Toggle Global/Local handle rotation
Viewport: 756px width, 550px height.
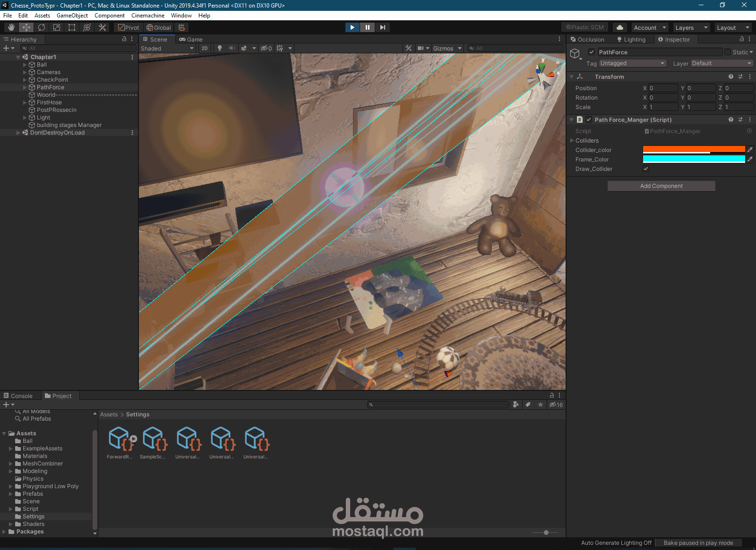(x=159, y=27)
